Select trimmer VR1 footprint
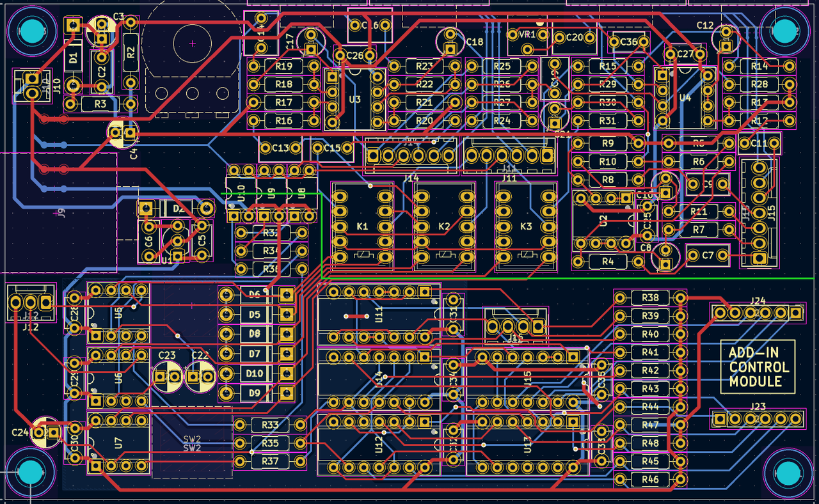819x504 pixels. [526, 35]
